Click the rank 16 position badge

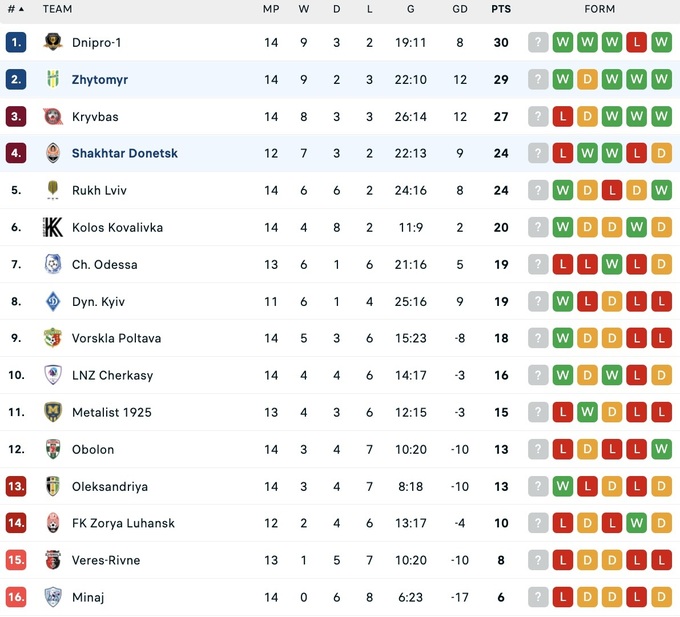pos(16,598)
